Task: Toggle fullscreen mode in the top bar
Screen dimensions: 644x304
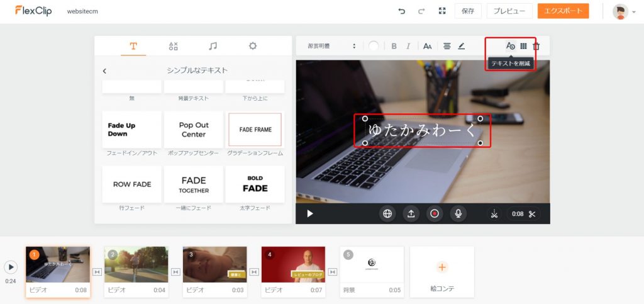Action: click(442, 11)
